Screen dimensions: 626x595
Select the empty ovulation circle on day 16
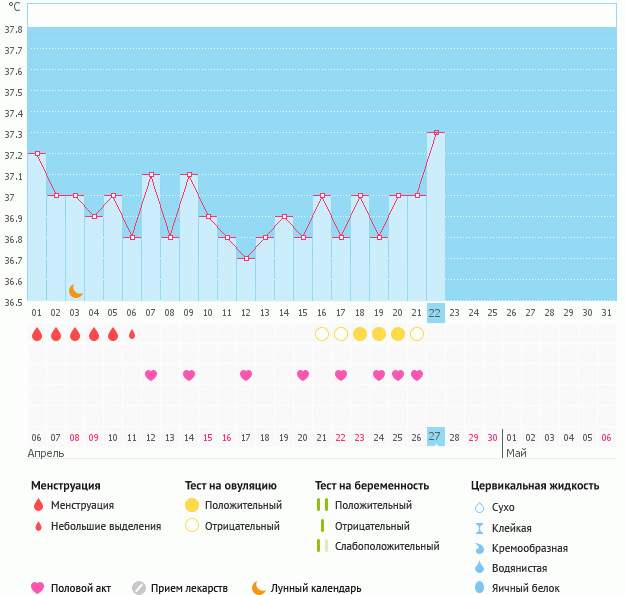pyautogui.click(x=322, y=334)
